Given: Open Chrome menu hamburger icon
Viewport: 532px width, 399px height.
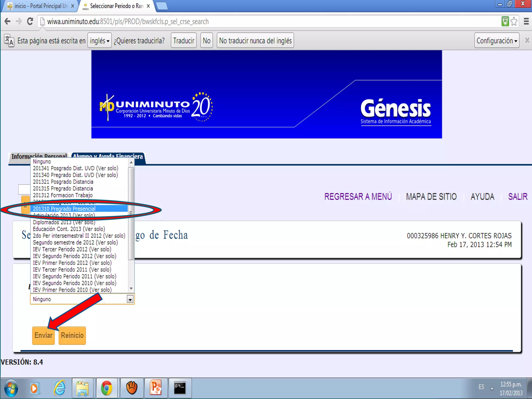Looking at the screenshot, I should tap(526, 22).
